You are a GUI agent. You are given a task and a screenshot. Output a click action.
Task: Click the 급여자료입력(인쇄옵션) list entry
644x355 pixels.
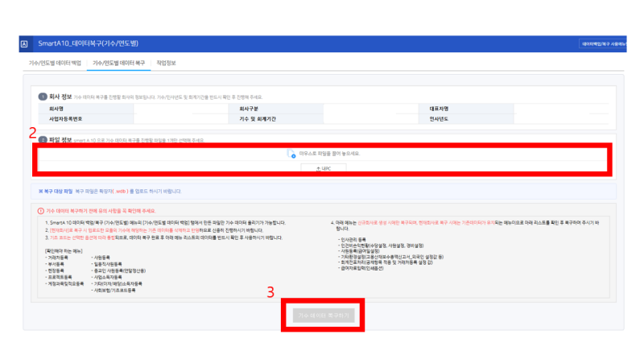[x=361, y=268]
